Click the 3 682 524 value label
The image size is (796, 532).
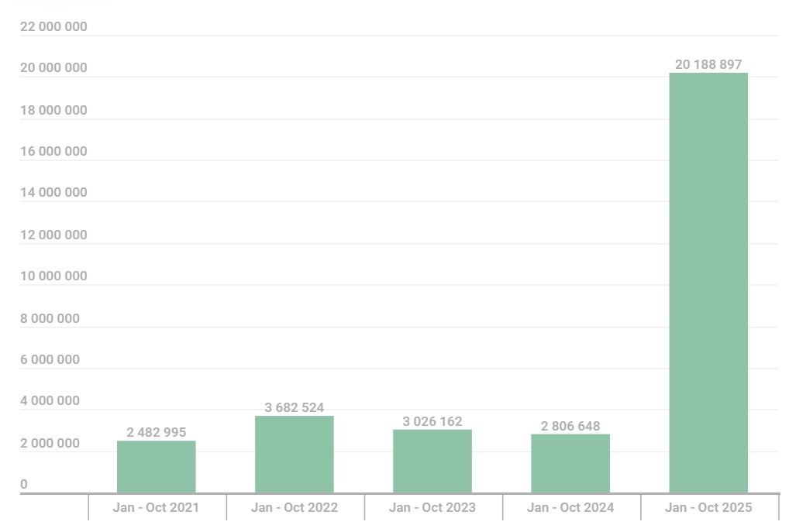(294, 407)
